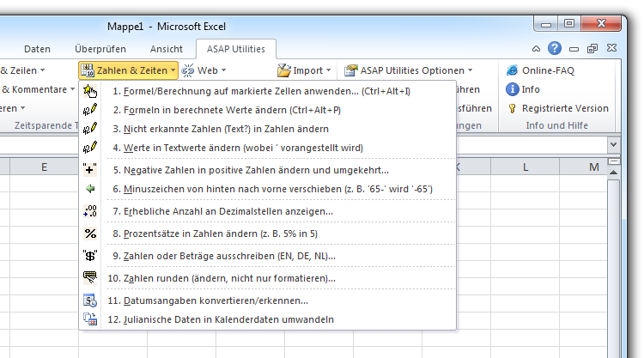The height and width of the screenshot is (358, 644).
Task: Select 'Zahlen oder Beträge ausschreiben'
Action: point(267,256)
